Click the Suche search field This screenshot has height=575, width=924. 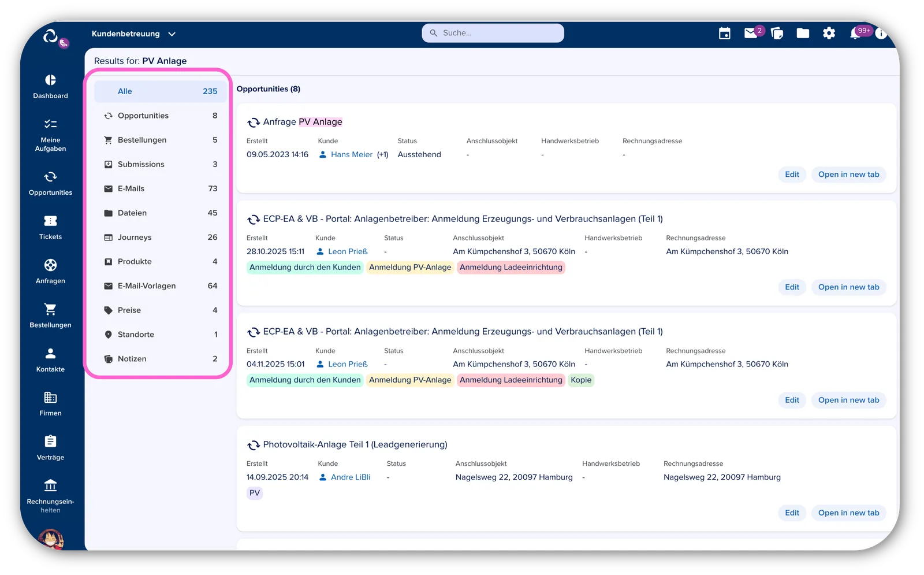click(x=493, y=33)
